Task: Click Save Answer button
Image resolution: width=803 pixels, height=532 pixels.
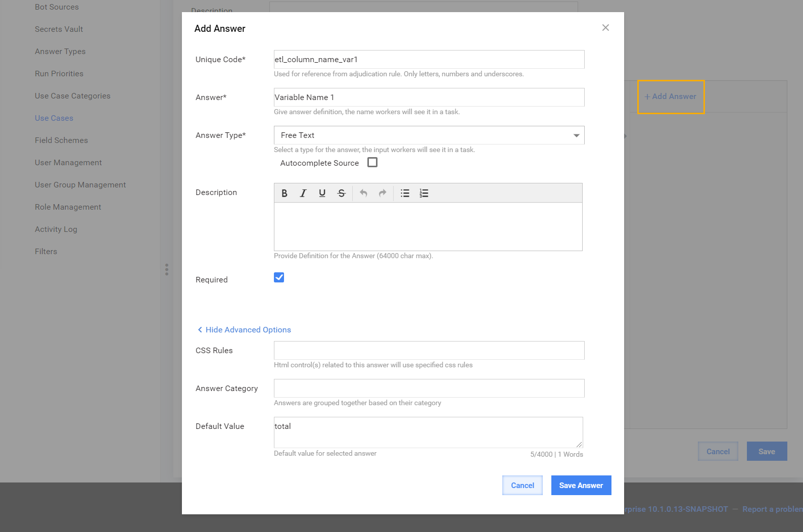Action: point(581,486)
